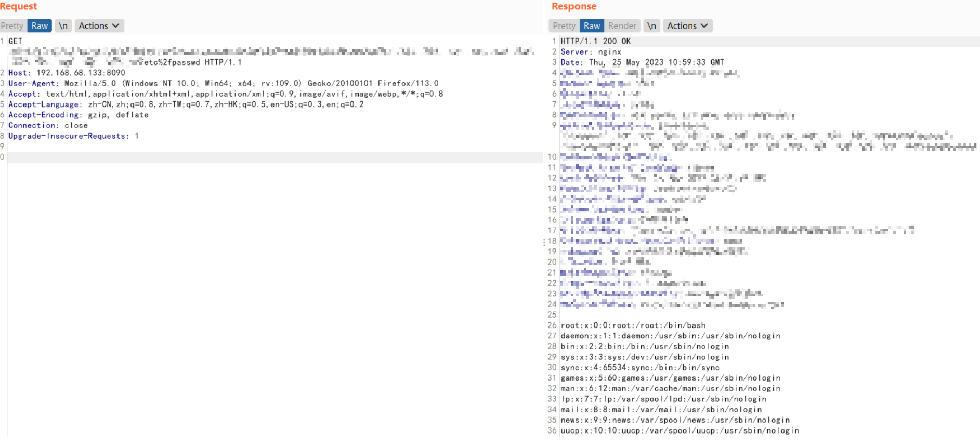The image size is (980, 445).
Task: Open the Render tab in Response panel
Action: [x=622, y=26]
